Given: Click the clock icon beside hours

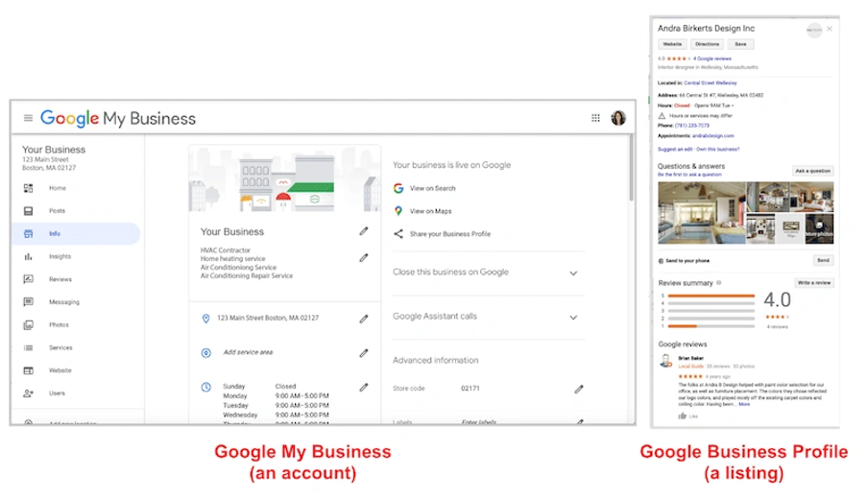Looking at the screenshot, I should tap(205, 388).
